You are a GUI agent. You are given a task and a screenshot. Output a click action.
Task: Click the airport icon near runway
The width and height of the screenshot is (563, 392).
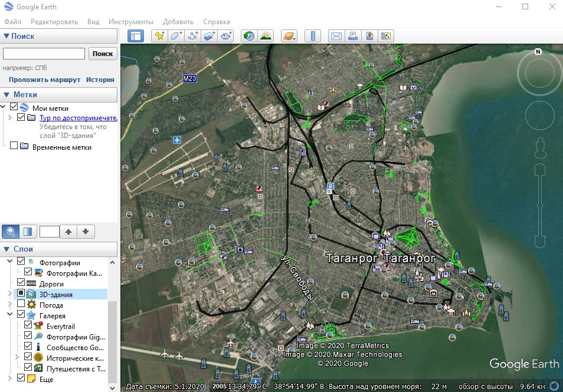pos(176,140)
